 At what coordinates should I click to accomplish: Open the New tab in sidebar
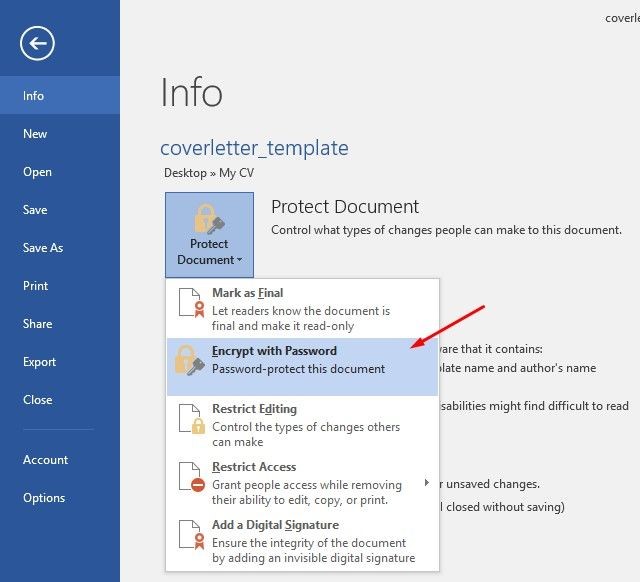click(x=36, y=134)
